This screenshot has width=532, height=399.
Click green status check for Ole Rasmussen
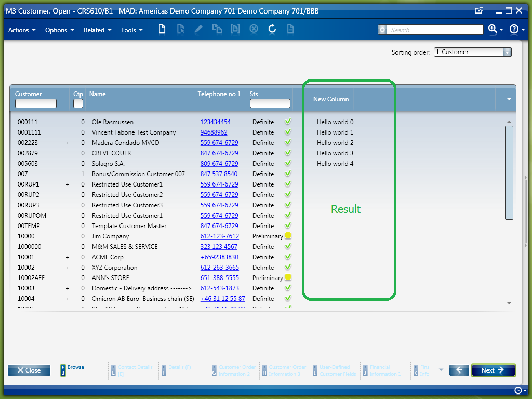288,122
